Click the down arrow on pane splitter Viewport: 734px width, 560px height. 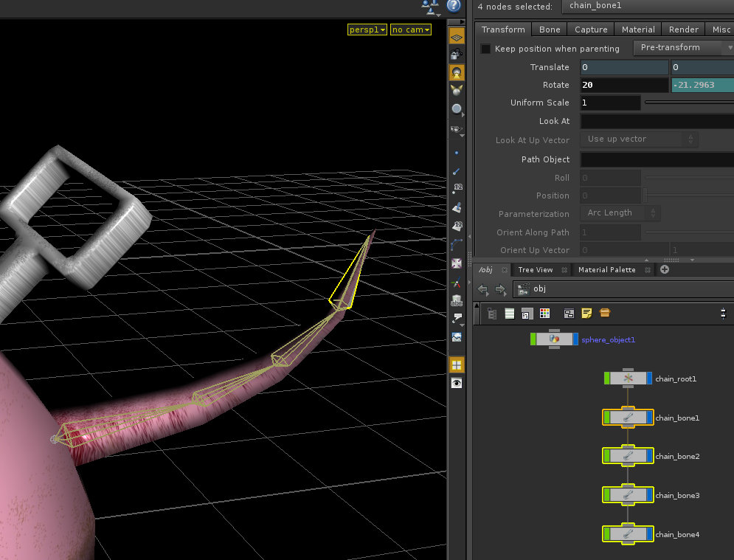pyautogui.click(x=693, y=260)
